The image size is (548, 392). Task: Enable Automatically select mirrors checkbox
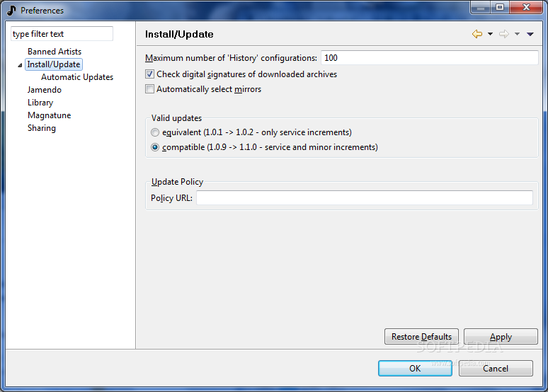[x=149, y=89]
